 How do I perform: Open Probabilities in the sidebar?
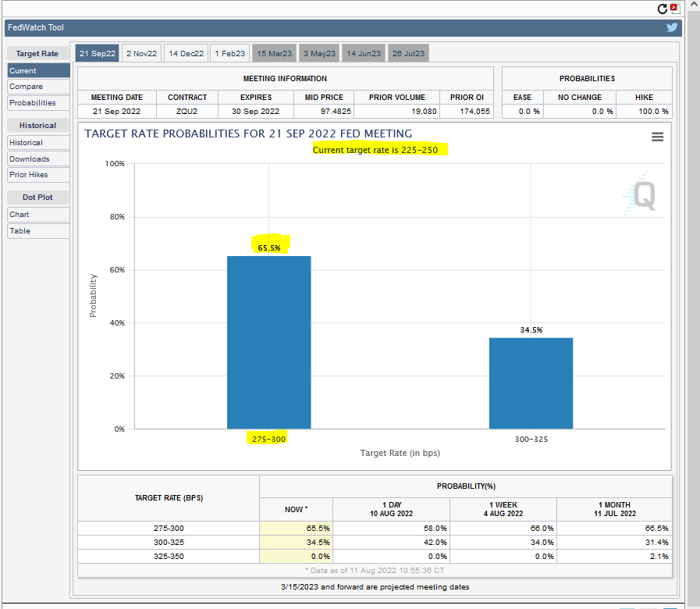tap(38, 103)
